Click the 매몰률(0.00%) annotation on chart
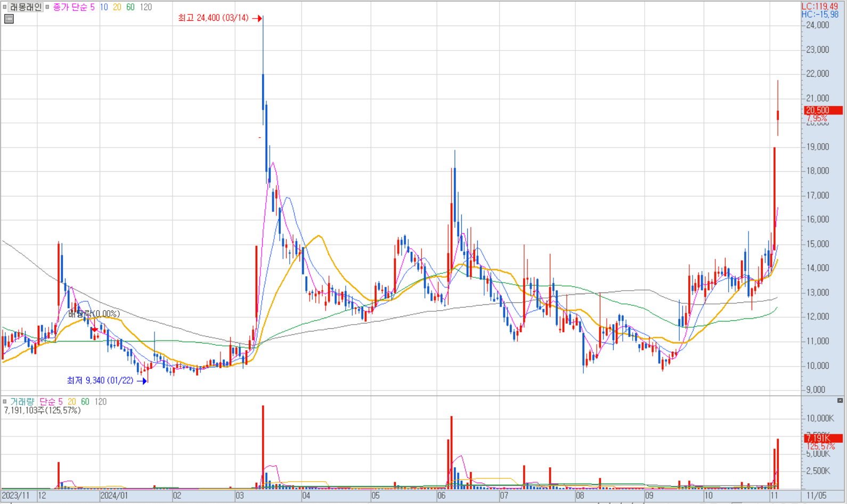 point(94,314)
